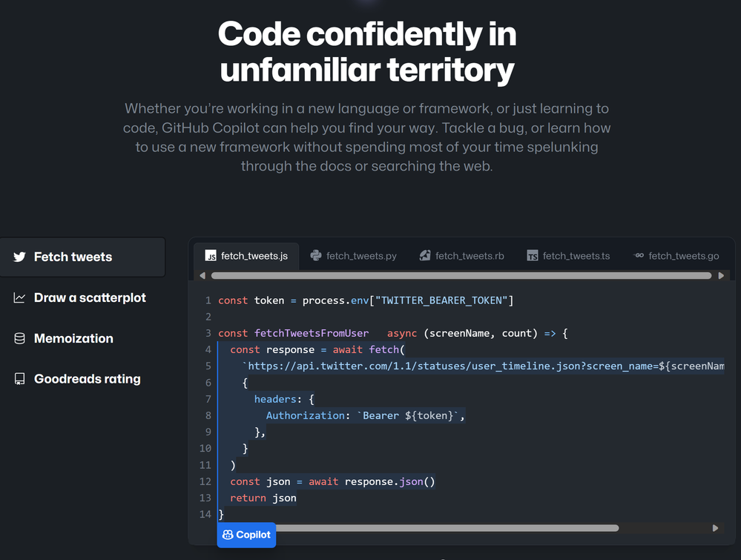Click the tab strip horizontal scrollbar thumb
This screenshot has height=560, width=741.
click(x=461, y=275)
